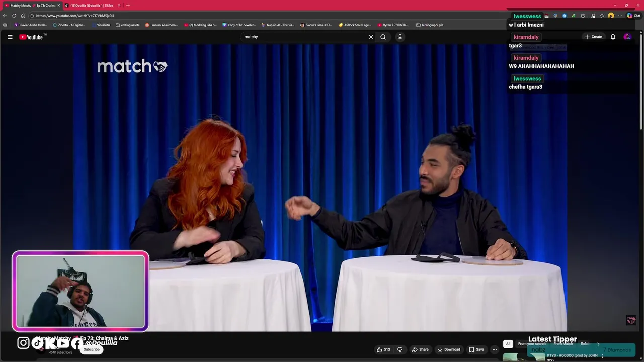Go back with the browser back arrow
This screenshot has height=362, width=644.
tap(5, 16)
